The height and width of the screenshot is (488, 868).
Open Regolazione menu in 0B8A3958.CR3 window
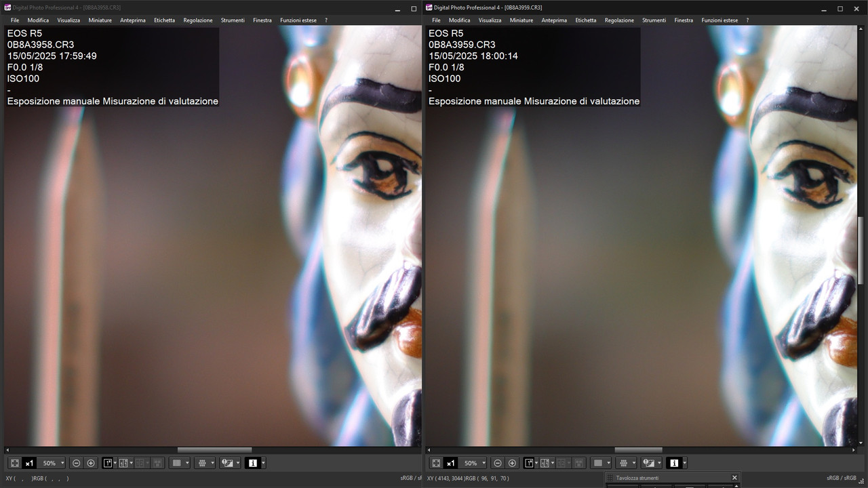click(198, 20)
